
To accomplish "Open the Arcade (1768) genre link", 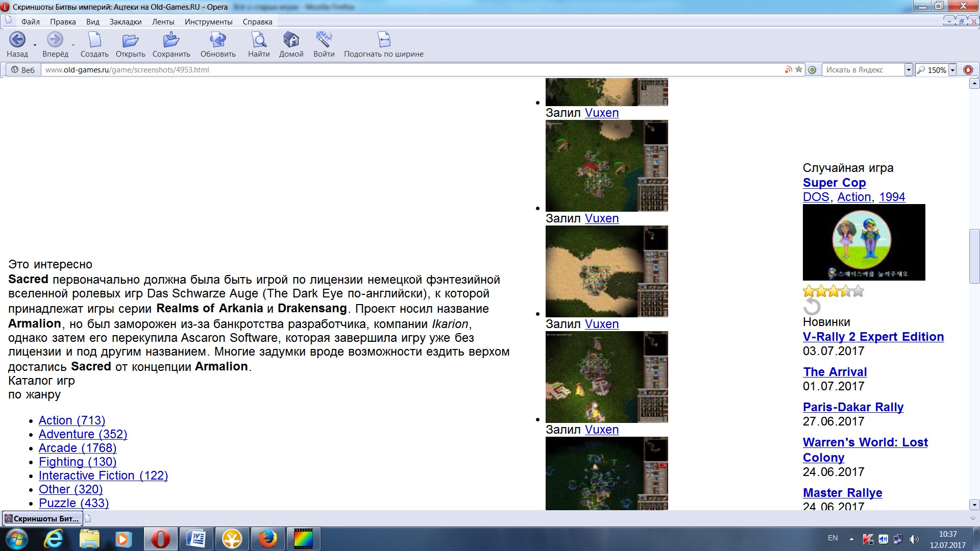I will tap(78, 448).
